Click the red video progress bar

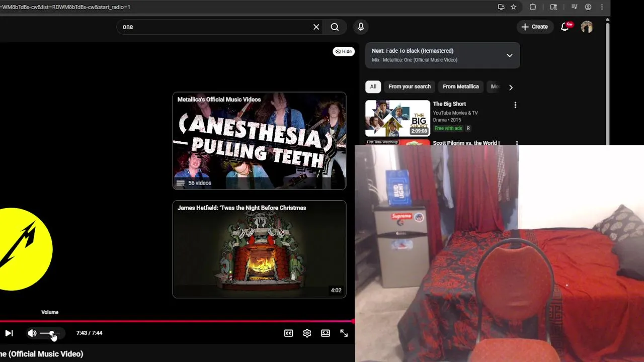pos(177,321)
